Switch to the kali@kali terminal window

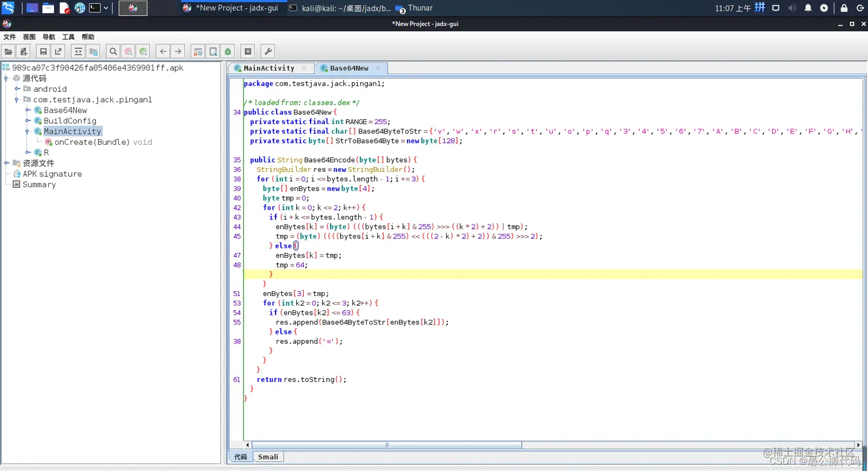point(340,8)
